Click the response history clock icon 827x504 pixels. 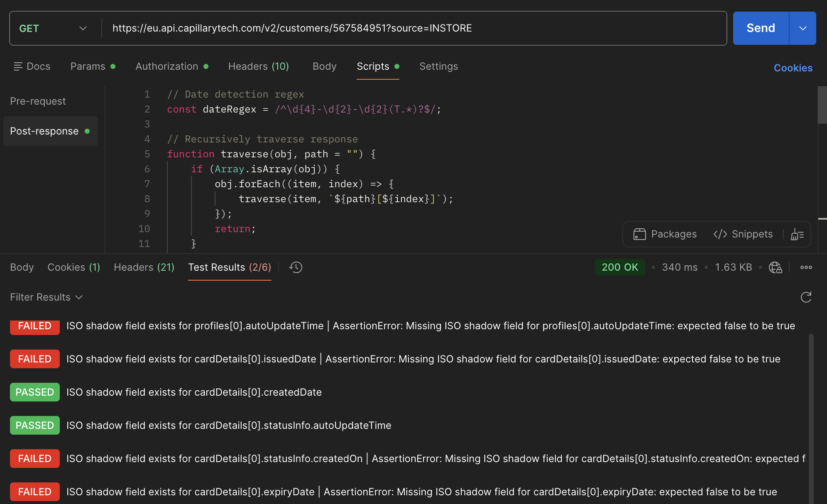pyautogui.click(x=296, y=267)
